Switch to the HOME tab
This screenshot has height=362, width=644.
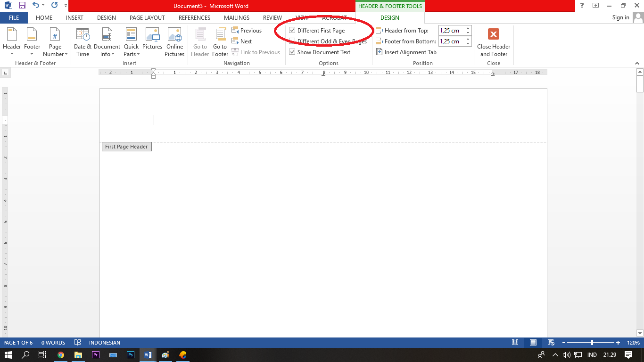44,18
